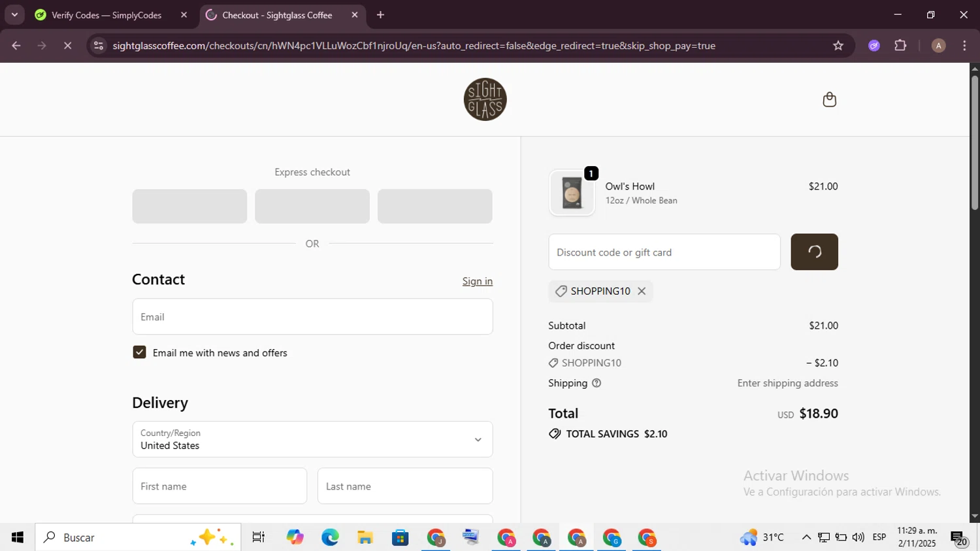This screenshot has width=980, height=551.
Task: Click the Owl's Howl product name
Action: [x=630, y=186]
